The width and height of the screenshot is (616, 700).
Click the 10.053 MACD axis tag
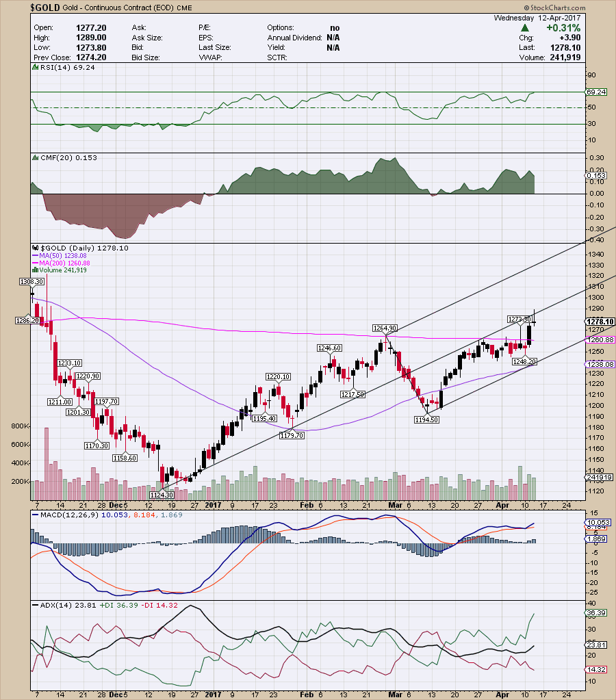[x=598, y=522]
